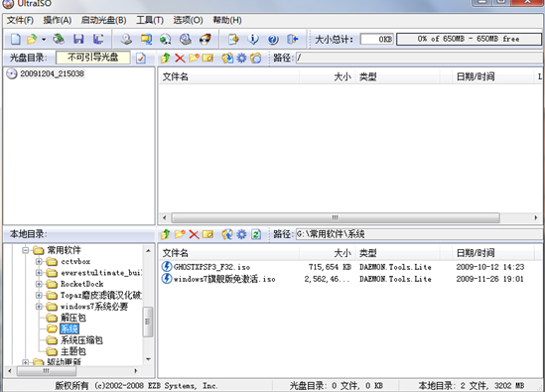Select the 系统压缩包 folder in tree
545x392 pixels.
pos(81,340)
